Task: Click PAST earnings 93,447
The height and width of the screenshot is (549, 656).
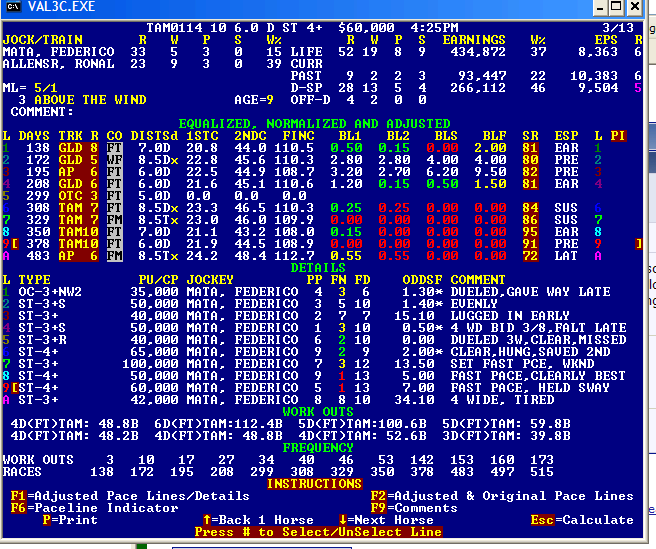Action: 482,76
